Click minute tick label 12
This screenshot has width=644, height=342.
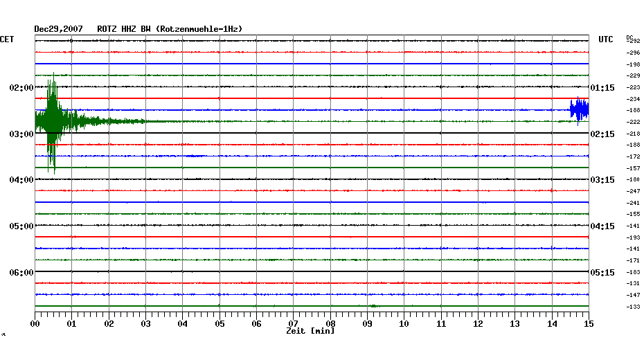tap(478, 323)
